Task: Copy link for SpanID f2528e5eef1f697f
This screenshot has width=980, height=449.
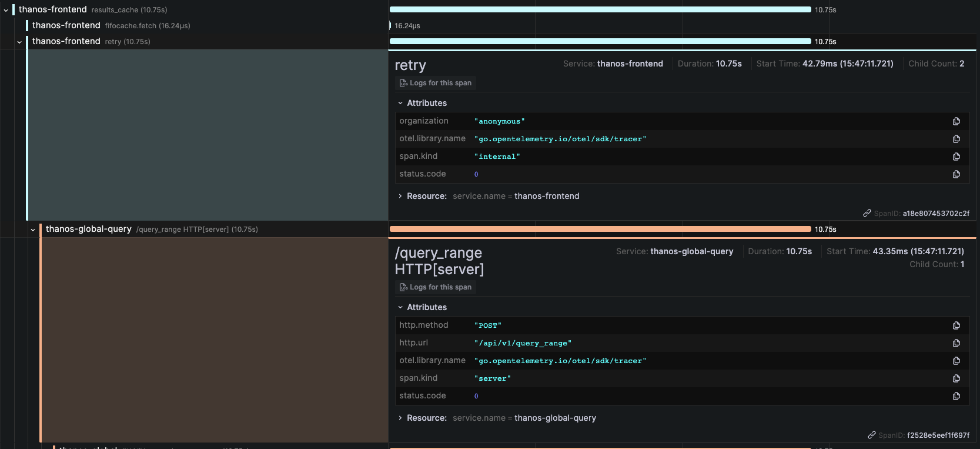Action: 872,435
